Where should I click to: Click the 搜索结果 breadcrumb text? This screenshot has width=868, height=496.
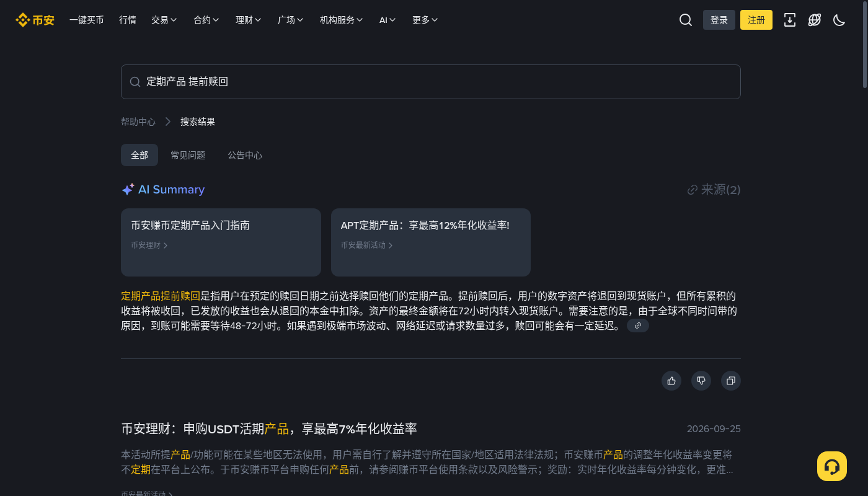198,122
